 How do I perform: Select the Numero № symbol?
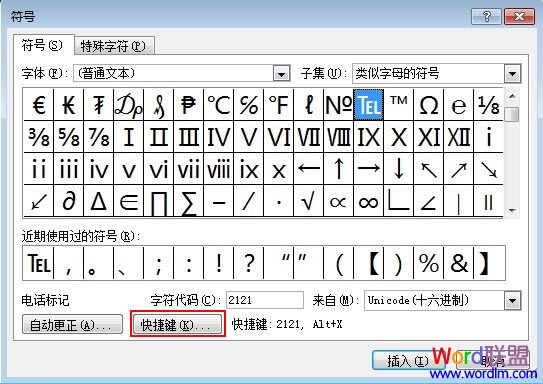[x=338, y=105]
